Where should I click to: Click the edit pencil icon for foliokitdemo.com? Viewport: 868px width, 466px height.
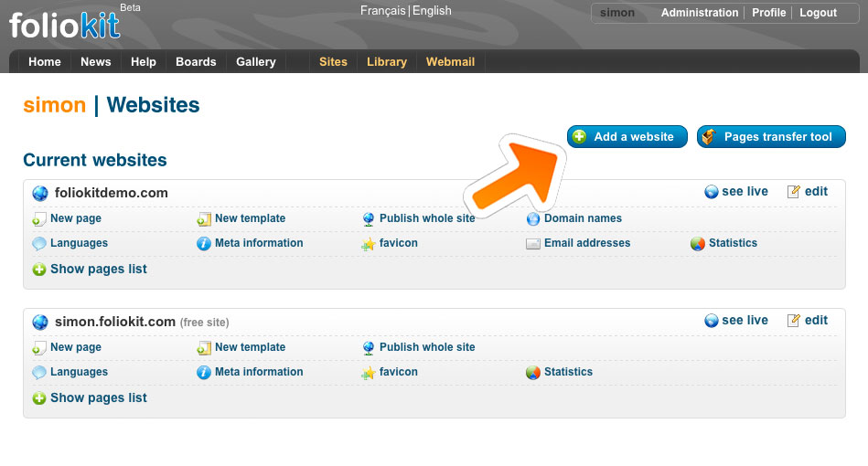click(793, 192)
